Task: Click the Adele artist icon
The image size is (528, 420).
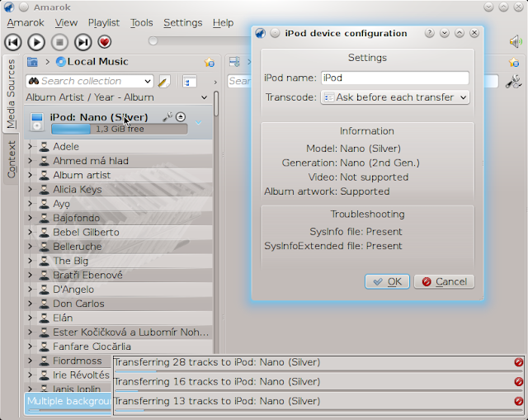Action: point(44,147)
